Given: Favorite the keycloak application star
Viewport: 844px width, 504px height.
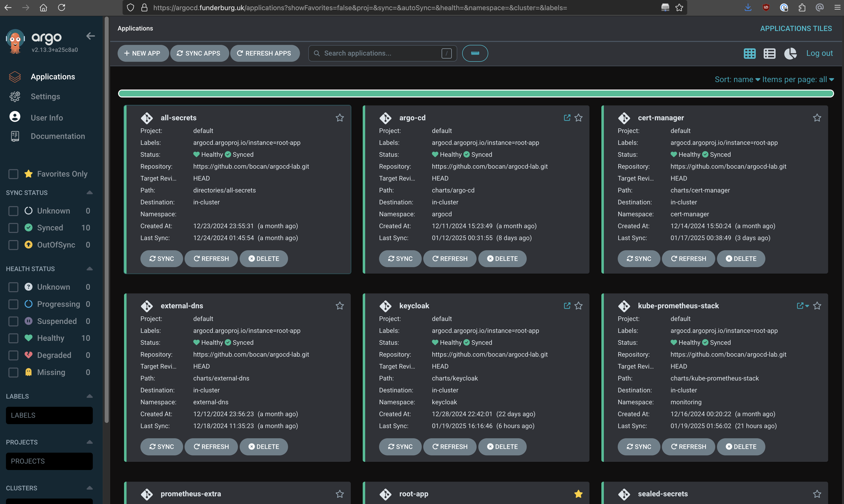Looking at the screenshot, I should pyautogui.click(x=578, y=306).
